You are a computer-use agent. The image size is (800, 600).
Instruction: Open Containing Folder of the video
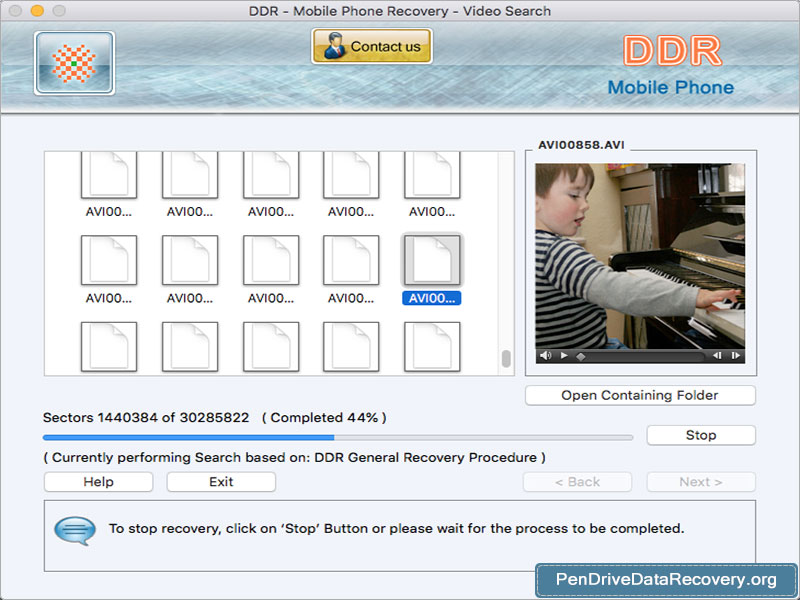640,395
